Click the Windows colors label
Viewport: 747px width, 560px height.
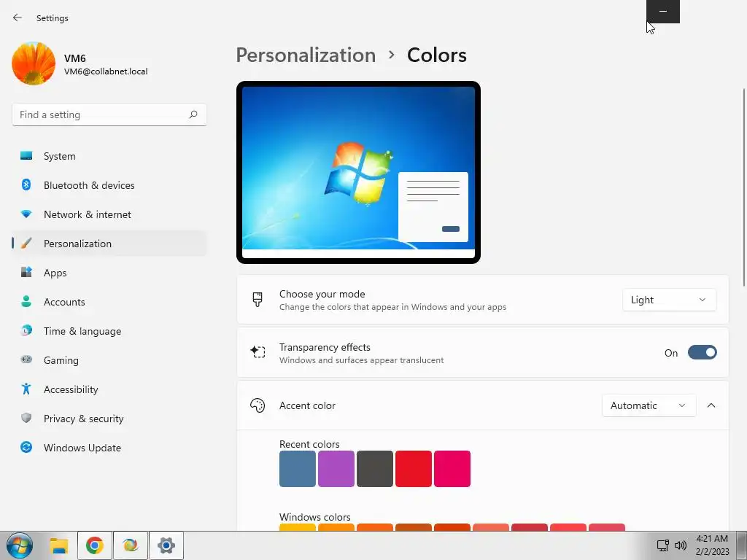pyautogui.click(x=315, y=517)
